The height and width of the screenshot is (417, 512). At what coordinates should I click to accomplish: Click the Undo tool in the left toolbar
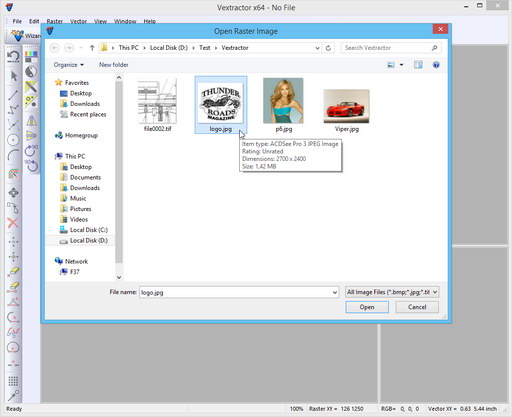click(x=13, y=56)
